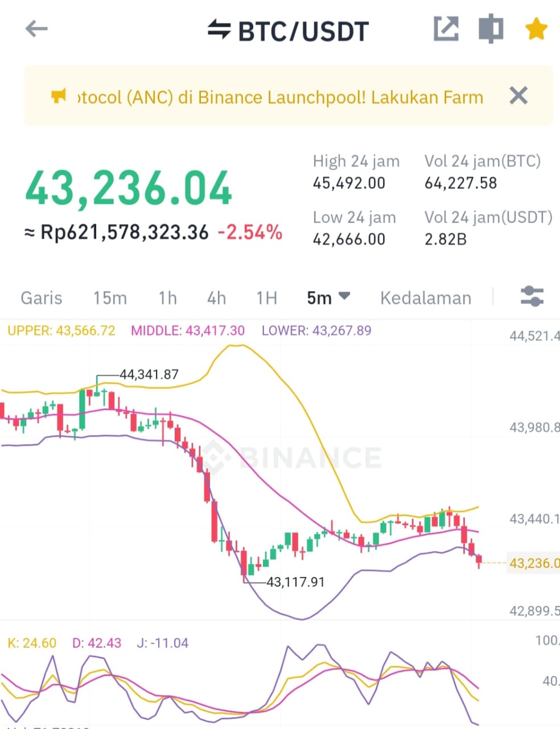
Task: Tap High 24 jam value 45,492.00
Action: 349,183
